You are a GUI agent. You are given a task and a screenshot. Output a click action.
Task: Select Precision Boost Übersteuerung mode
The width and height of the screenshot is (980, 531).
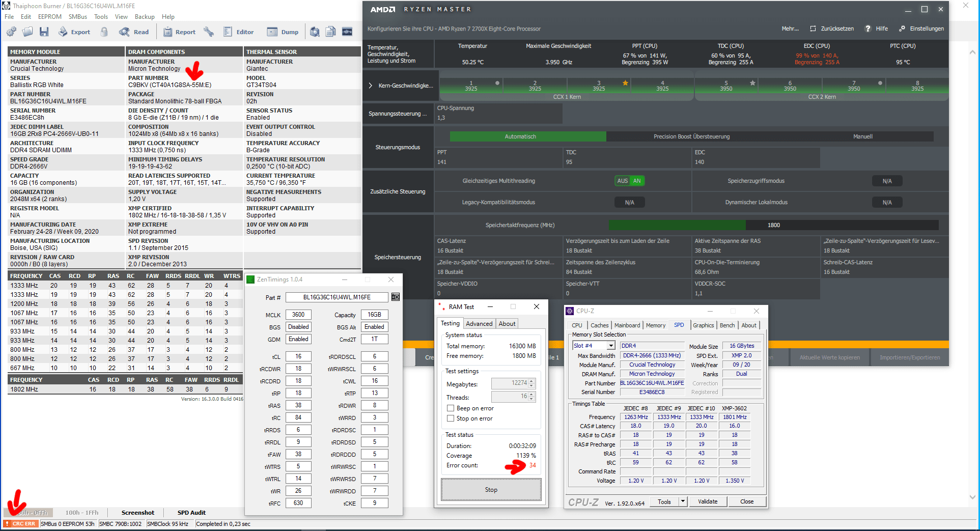pyautogui.click(x=691, y=136)
